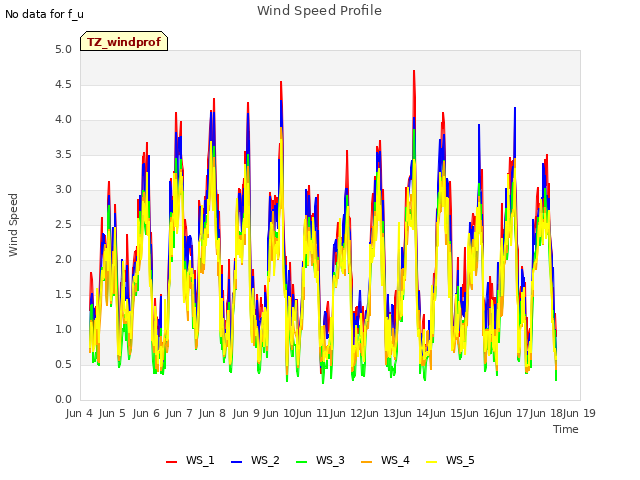Click the 1.5 y-axis tick label

point(63,294)
